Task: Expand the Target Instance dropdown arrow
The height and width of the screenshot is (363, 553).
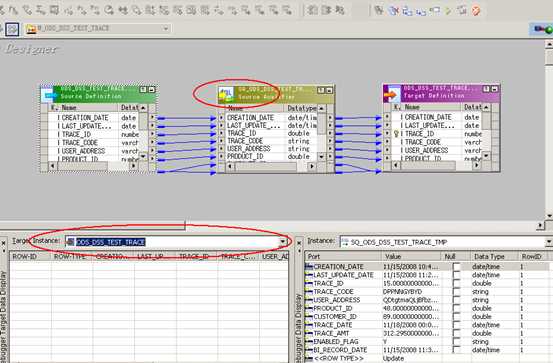Action: pyautogui.click(x=283, y=242)
